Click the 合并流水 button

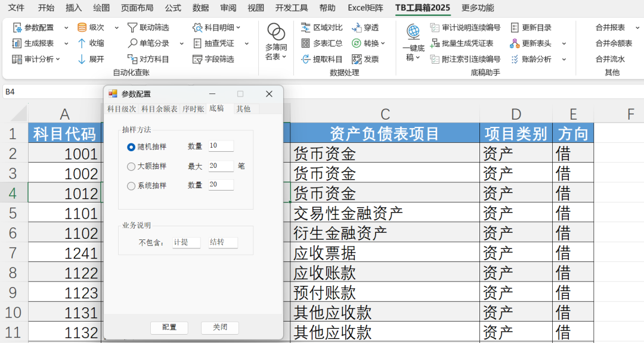click(610, 59)
